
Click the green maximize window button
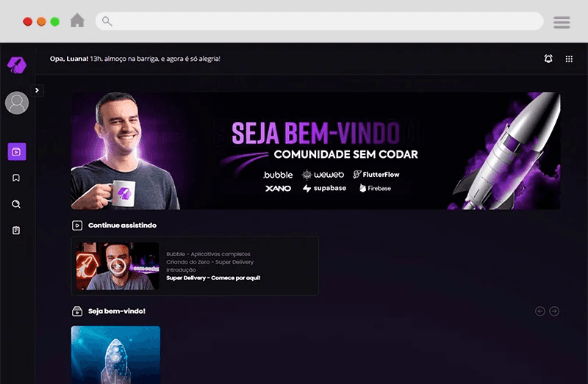point(54,21)
